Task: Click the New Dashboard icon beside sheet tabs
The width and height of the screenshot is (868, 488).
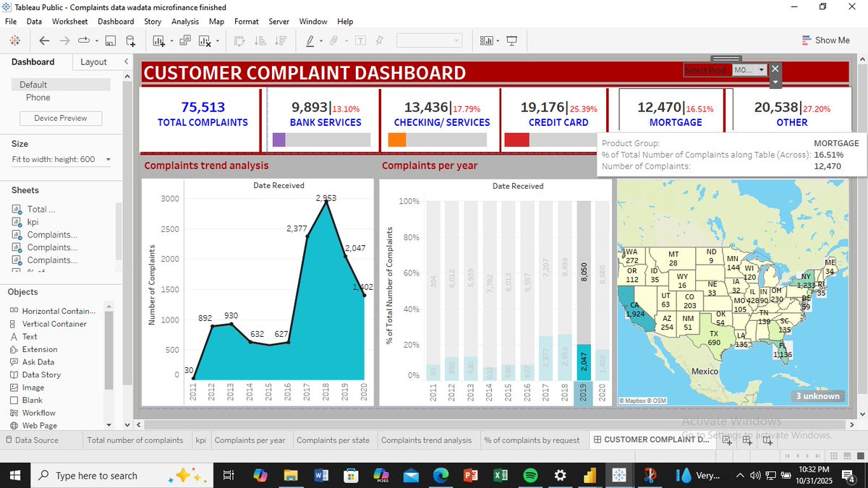Action: (746, 440)
